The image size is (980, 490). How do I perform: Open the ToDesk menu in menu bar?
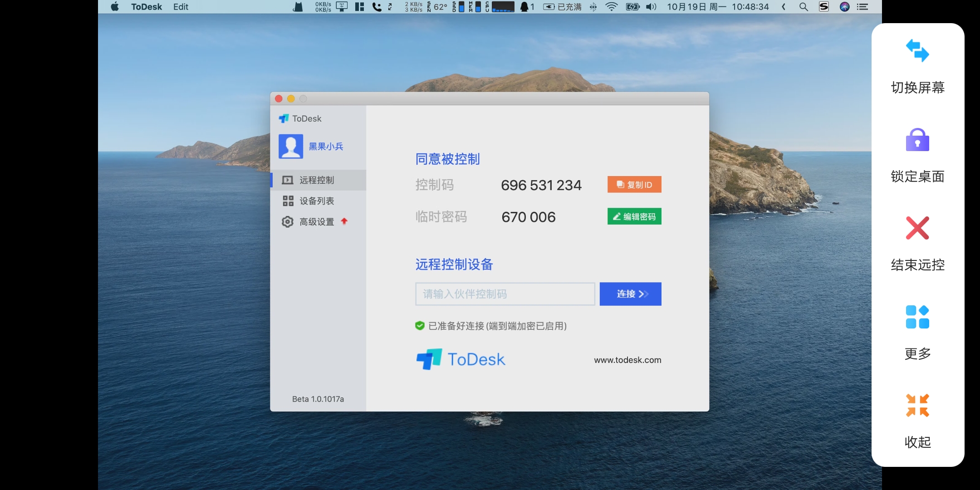point(147,7)
